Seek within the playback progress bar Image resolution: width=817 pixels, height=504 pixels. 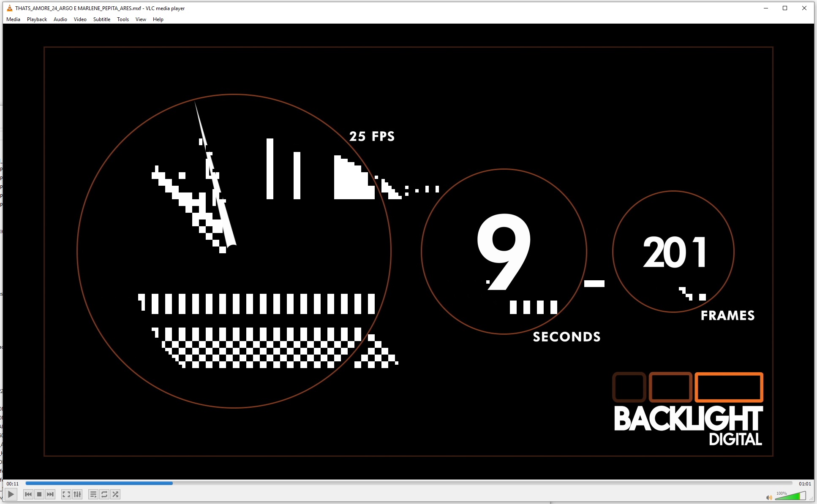pos(408,483)
